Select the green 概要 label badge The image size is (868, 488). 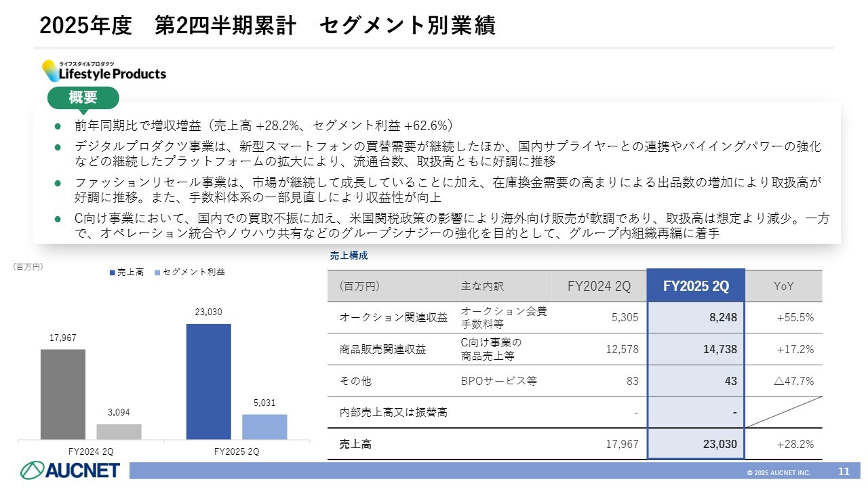[83, 98]
